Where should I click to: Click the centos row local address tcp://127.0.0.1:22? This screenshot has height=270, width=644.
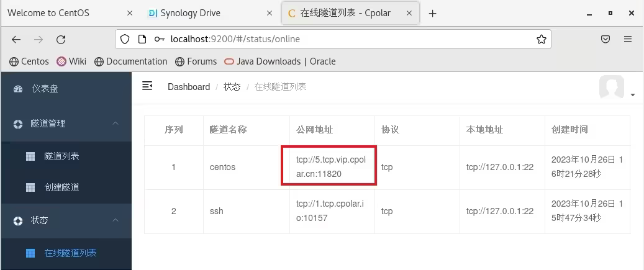(500, 167)
